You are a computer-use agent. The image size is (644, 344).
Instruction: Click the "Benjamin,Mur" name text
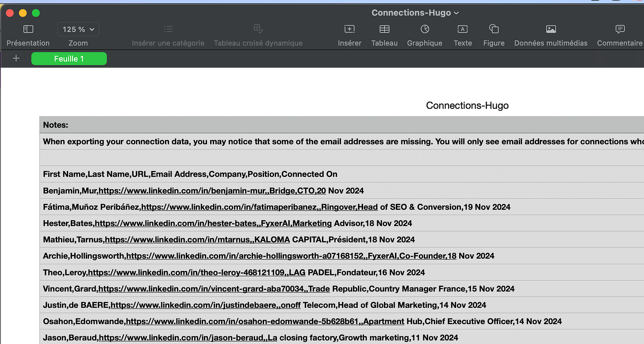71,191
